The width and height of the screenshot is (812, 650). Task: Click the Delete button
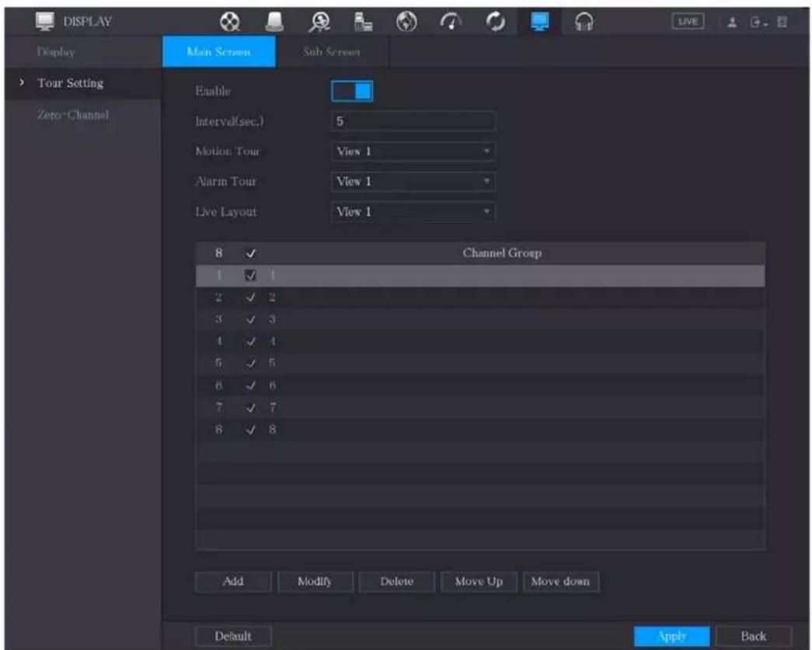397,581
